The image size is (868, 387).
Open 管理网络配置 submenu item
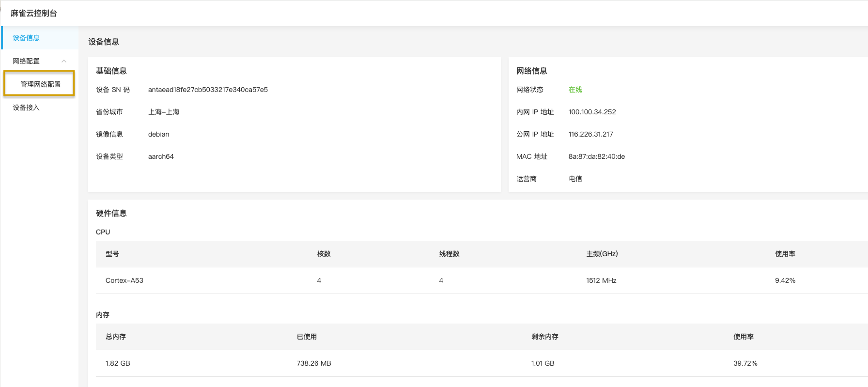(40, 84)
